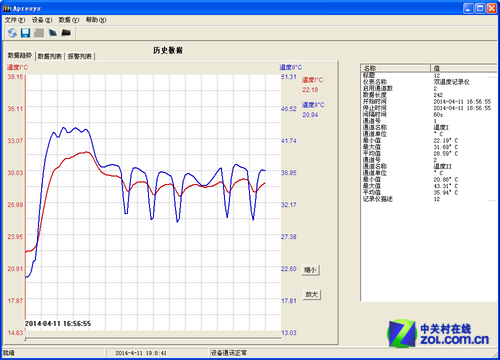Click the 放大 zoom-in button

click(312, 294)
